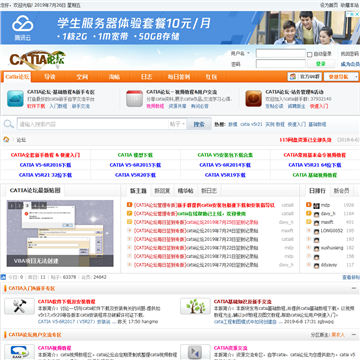Click the username input field
This screenshot has width=360, height=360.
(x=281, y=54)
